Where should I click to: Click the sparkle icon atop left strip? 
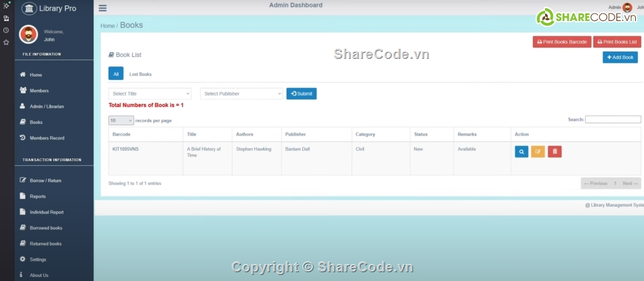coord(6,5)
